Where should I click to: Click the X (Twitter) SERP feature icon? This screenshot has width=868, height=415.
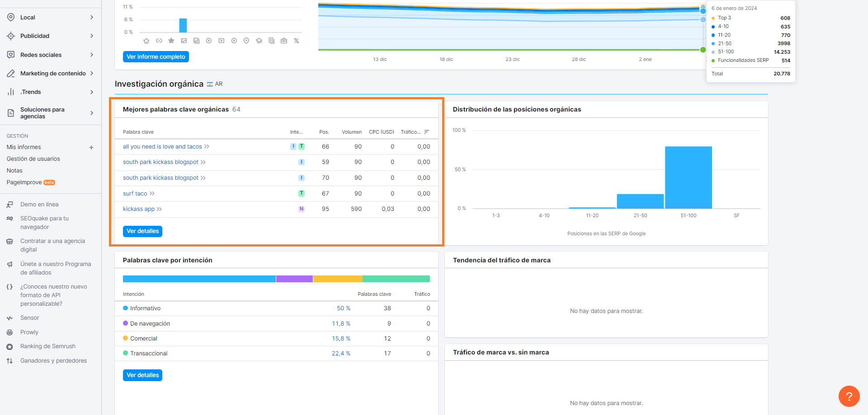pyautogui.click(x=297, y=41)
